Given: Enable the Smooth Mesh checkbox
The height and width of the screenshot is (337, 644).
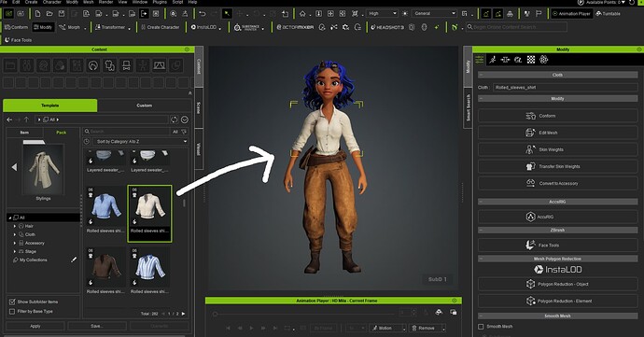Looking at the screenshot, I should click(x=481, y=327).
